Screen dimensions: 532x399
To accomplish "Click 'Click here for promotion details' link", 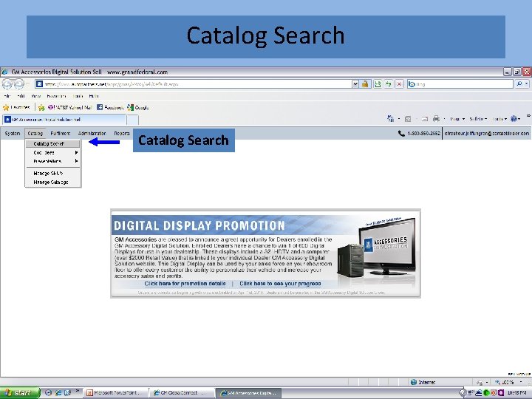I will 185,284.
